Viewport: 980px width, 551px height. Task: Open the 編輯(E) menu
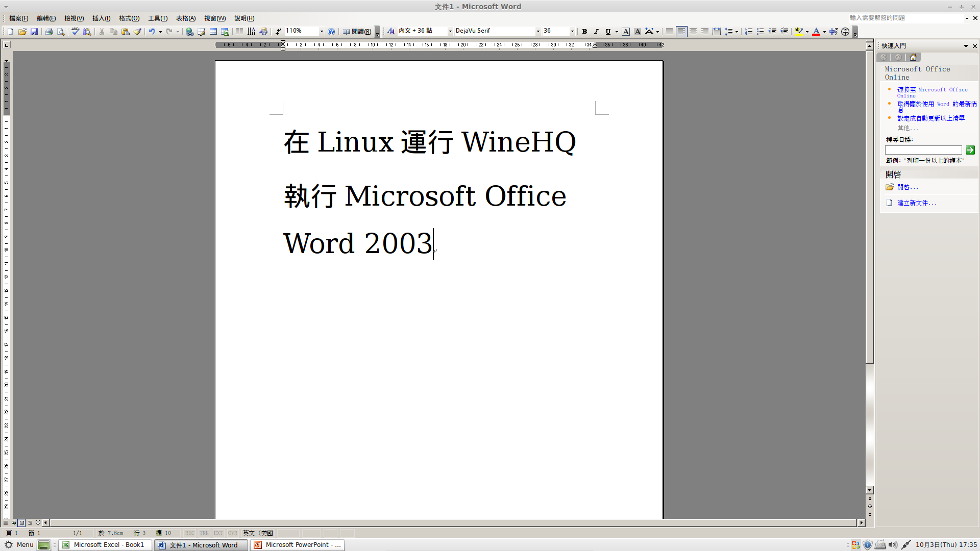coord(46,18)
